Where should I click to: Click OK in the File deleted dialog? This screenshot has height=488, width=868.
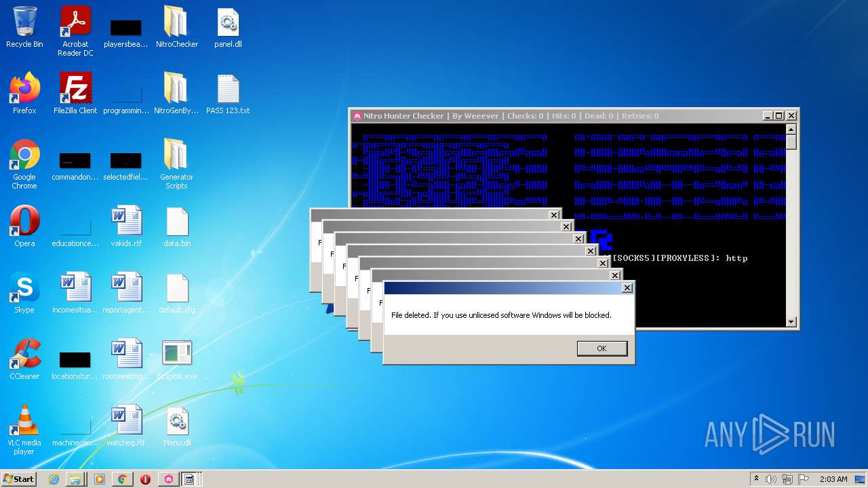pyautogui.click(x=601, y=348)
